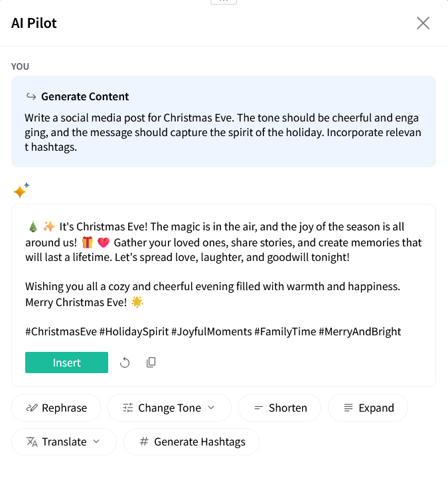Open the Change Tone chevron dropdown
This screenshot has width=448, height=484.
[212, 408]
